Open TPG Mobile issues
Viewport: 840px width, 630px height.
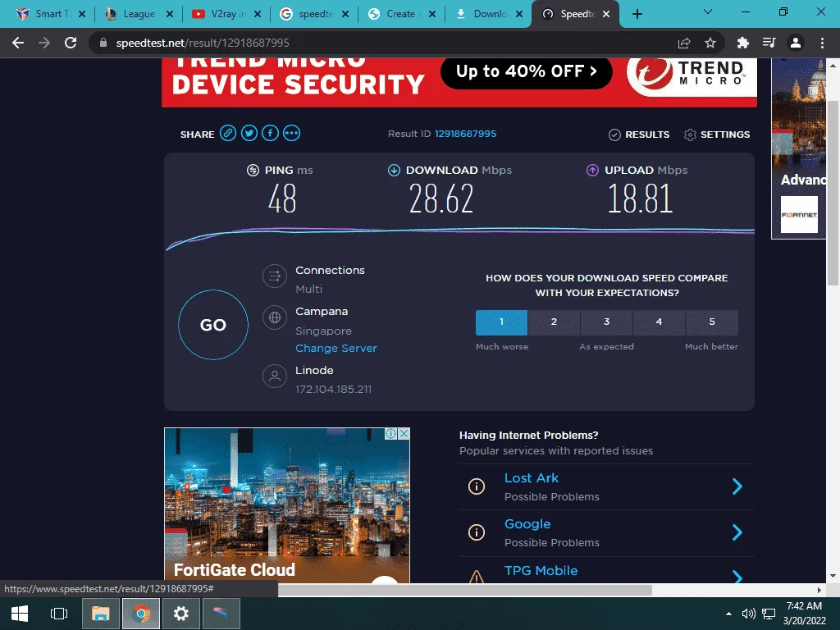click(541, 571)
